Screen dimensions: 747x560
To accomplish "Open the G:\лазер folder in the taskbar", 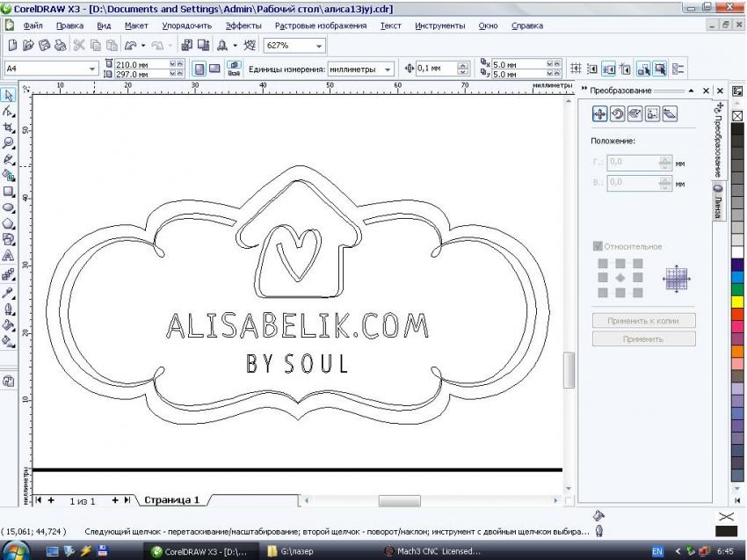I will coord(295,551).
